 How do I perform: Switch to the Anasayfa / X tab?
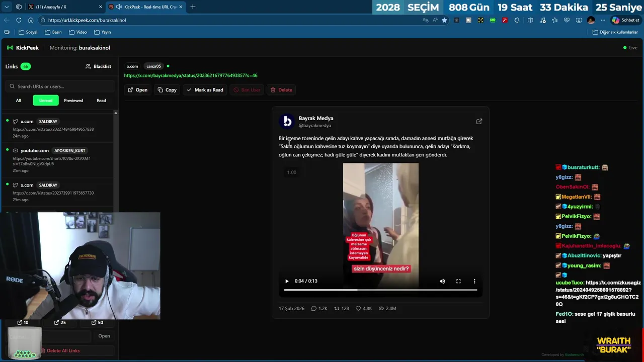click(63, 7)
